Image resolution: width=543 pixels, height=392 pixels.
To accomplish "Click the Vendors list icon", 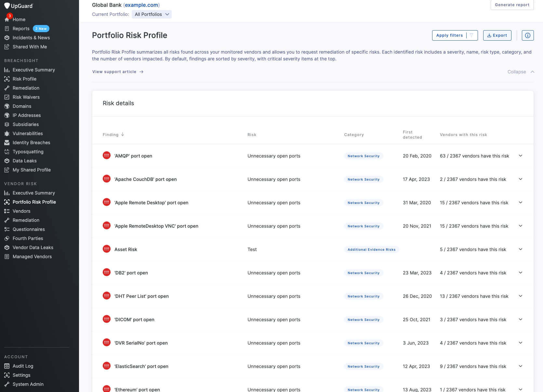I will (x=7, y=211).
